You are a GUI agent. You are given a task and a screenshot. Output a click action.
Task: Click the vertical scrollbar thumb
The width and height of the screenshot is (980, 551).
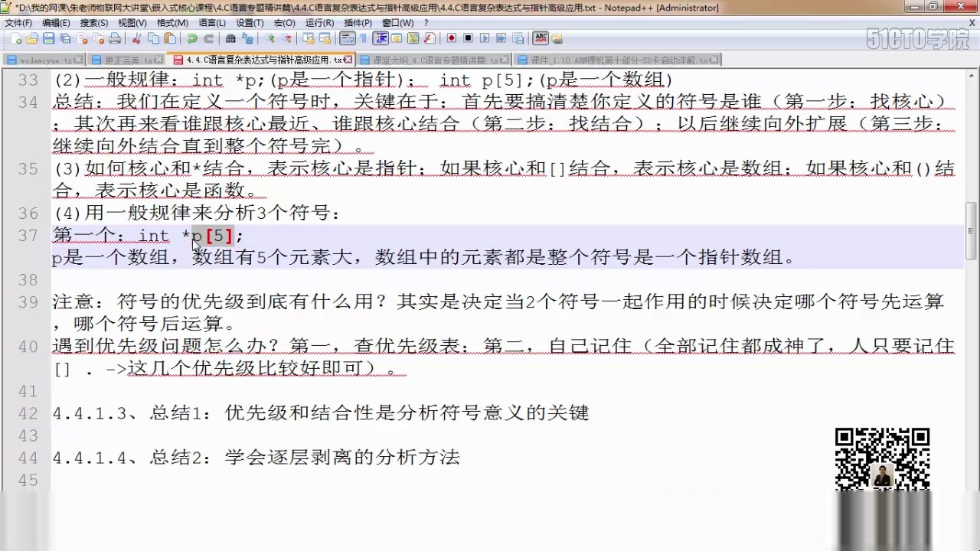(x=972, y=230)
